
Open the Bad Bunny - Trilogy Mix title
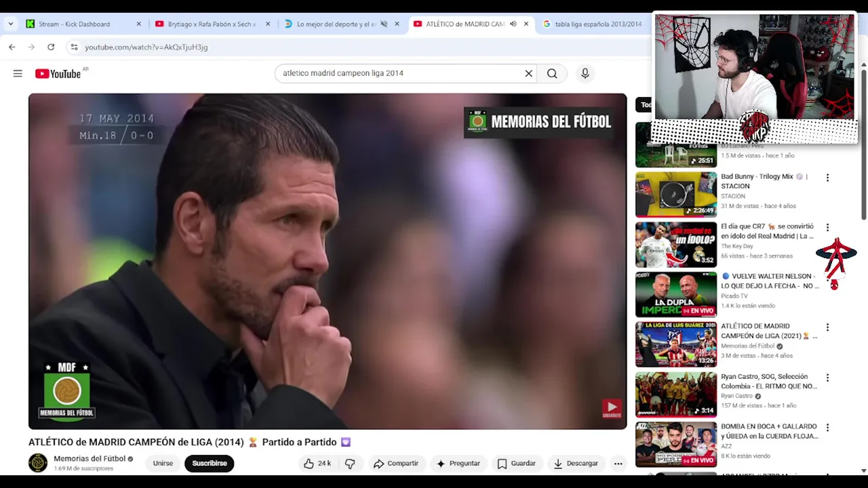(764, 181)
